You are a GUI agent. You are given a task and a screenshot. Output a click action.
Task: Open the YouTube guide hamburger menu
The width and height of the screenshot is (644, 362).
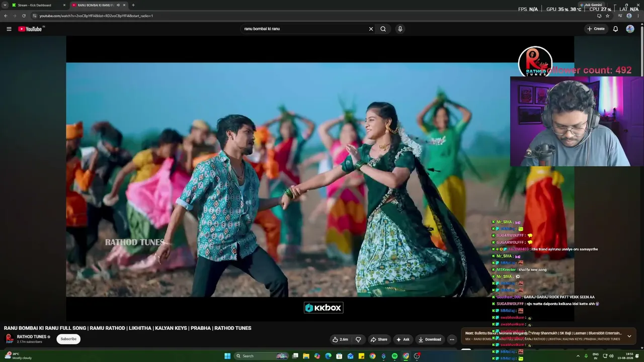[9, 29]
